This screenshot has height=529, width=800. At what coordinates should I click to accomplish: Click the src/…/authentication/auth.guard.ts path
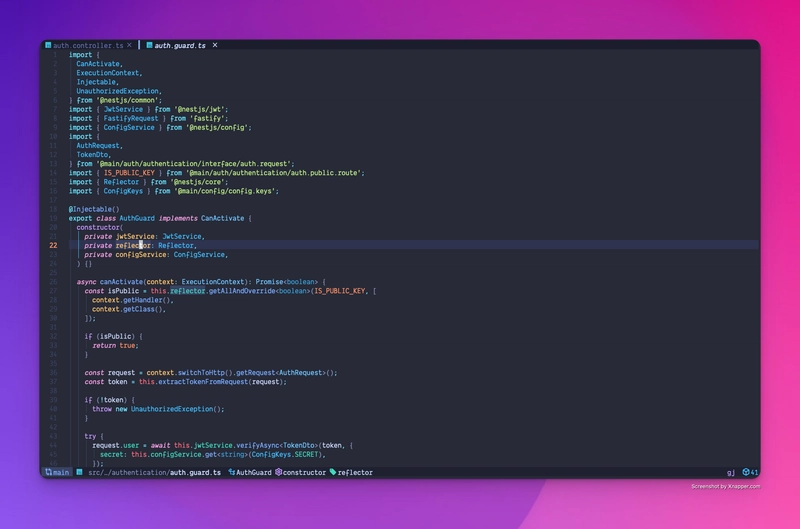154,472
